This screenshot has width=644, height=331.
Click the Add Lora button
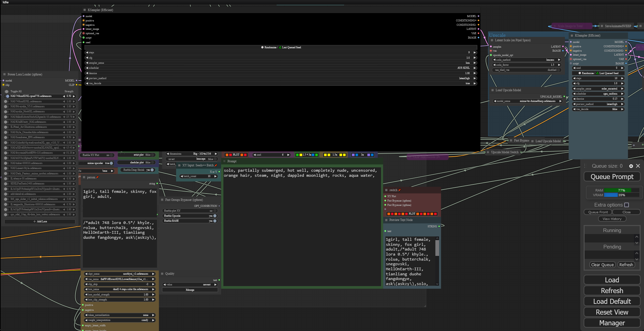pyautogui.click(x=40, y=222)
